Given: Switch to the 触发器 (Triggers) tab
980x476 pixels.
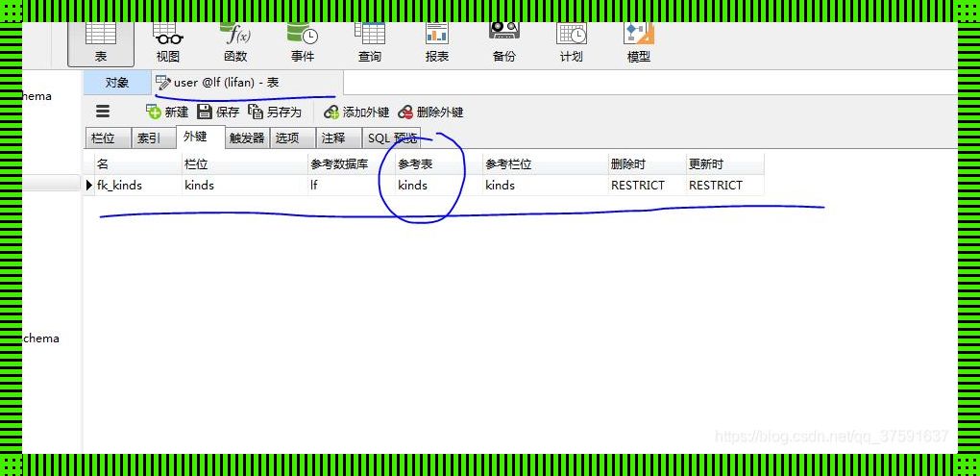Looking at the screenshot, I should pos(248,138).
